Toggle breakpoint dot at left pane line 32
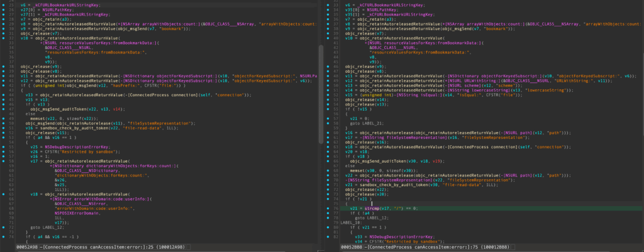The height and width of the screenshot is (252, 644). [4, 38]
